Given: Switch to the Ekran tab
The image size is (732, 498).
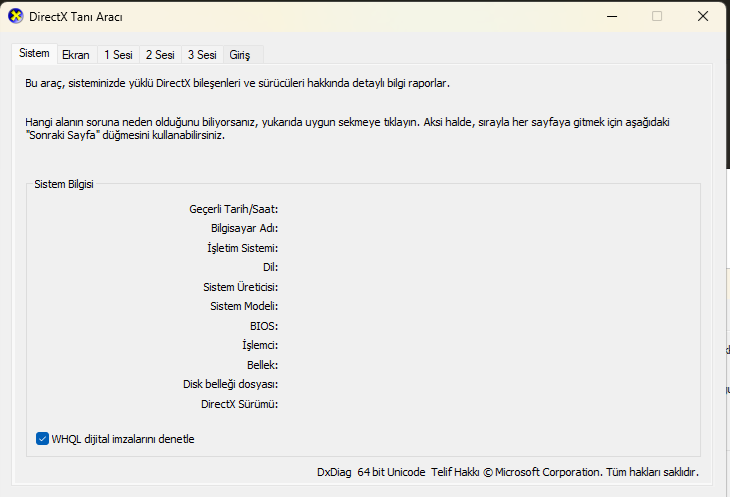Looking at the screenshot, I should 76,55.
